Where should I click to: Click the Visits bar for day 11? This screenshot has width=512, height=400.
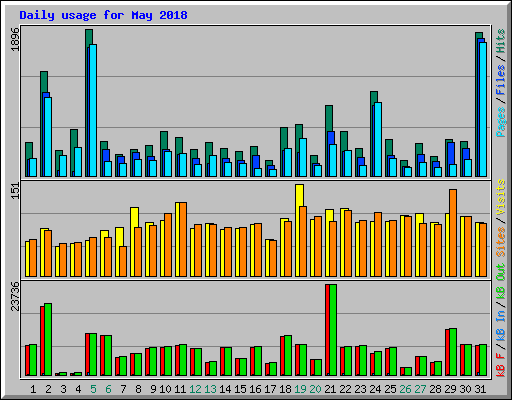177,239
